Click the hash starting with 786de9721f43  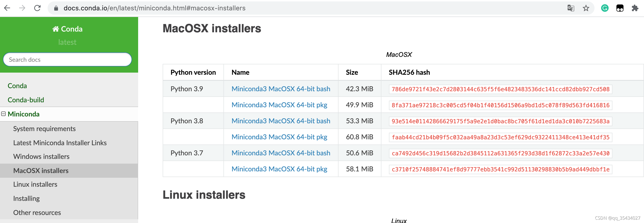[500, 89]
